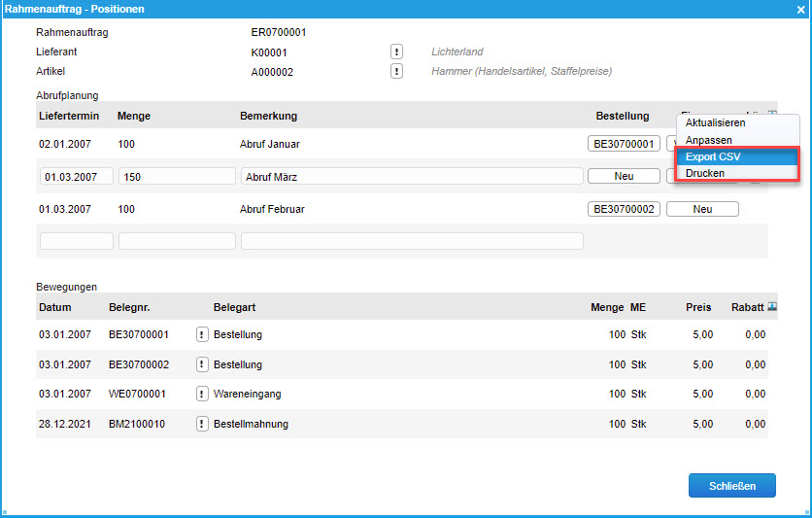Choose Aktualisieren from the context menu

coord(715,123)
